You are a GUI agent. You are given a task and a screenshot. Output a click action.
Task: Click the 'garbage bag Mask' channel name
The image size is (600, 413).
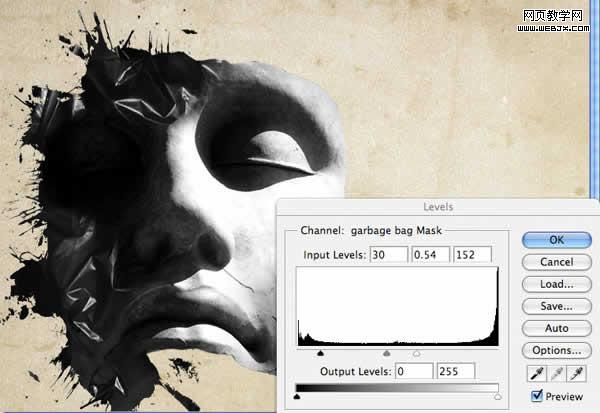pos(396,230)
